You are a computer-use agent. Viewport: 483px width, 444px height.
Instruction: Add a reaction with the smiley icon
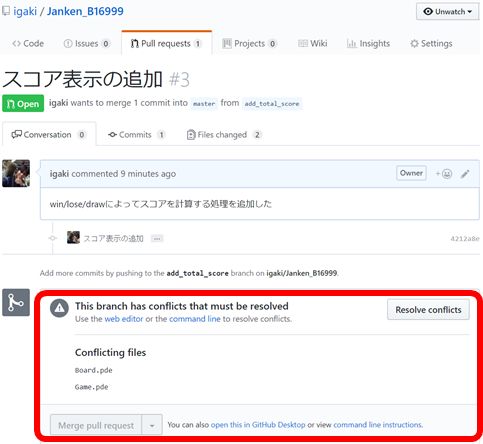point(444,174)
